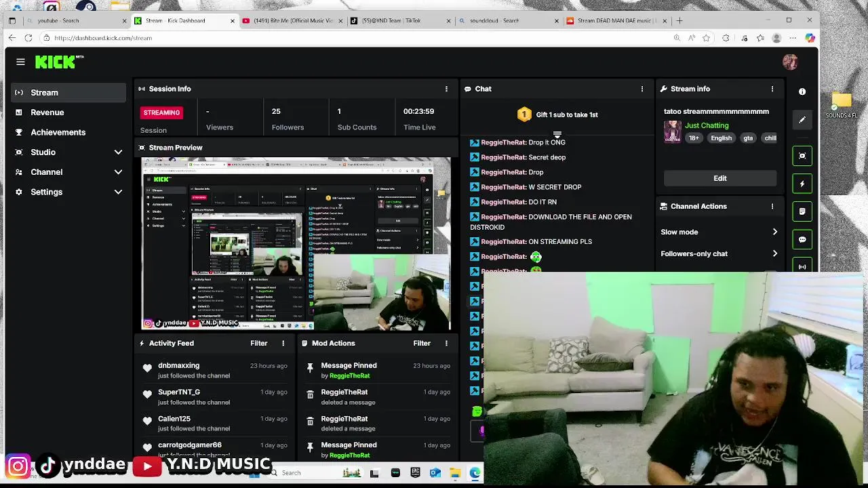Click the Just Chatting category link
This screenshot has width=868, height=488.
(x=707, y=125)
